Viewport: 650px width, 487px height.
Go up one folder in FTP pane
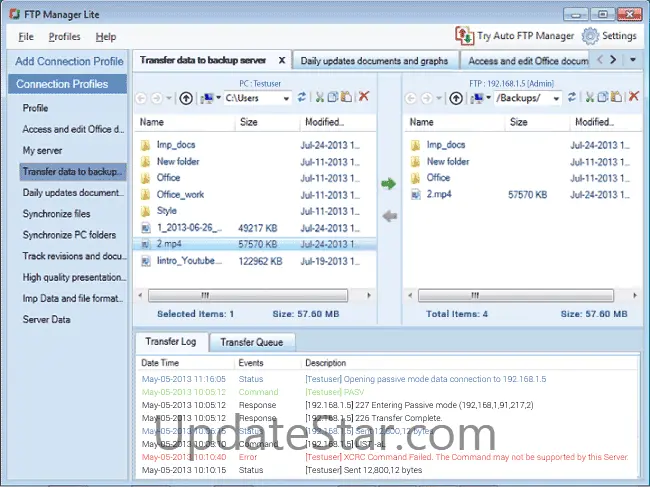(456, 98)
